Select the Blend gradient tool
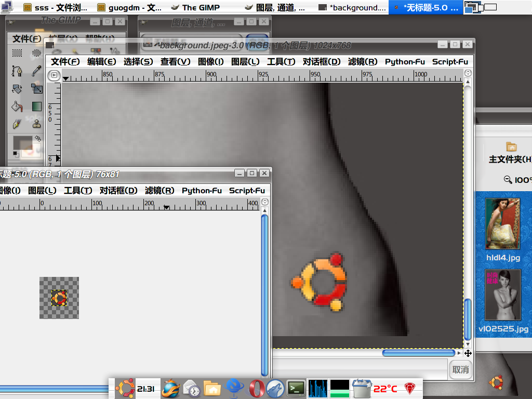Viewport: 532px width, 399px height. tap(37, 107)
